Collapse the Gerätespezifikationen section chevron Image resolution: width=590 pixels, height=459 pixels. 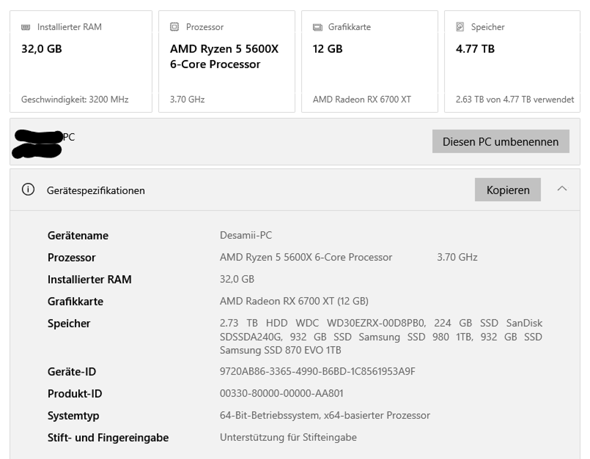point(562,189)
